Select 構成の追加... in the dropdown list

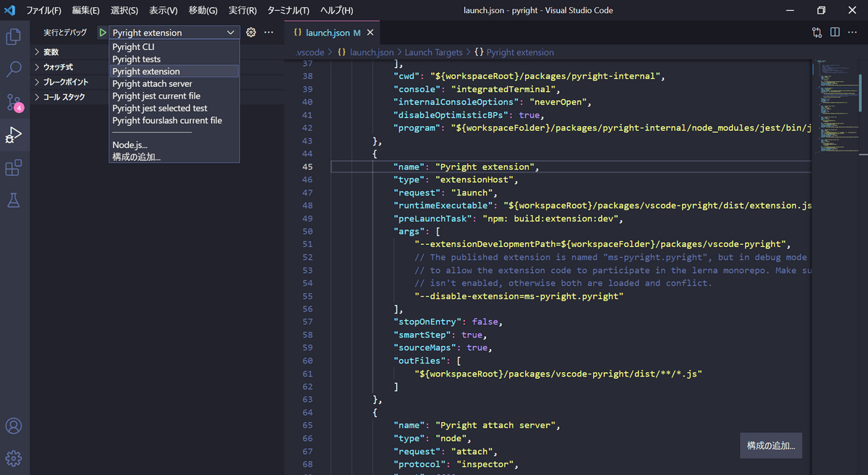[174, 156]
